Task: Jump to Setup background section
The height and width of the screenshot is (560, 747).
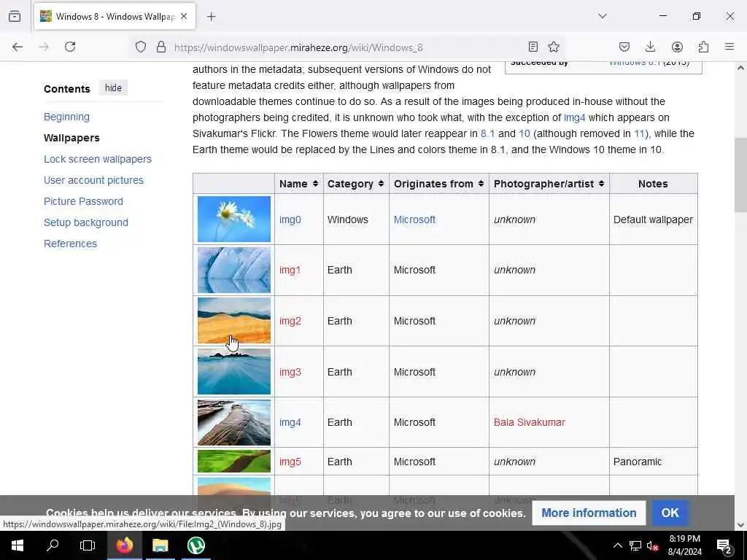Action: point(86,222)
